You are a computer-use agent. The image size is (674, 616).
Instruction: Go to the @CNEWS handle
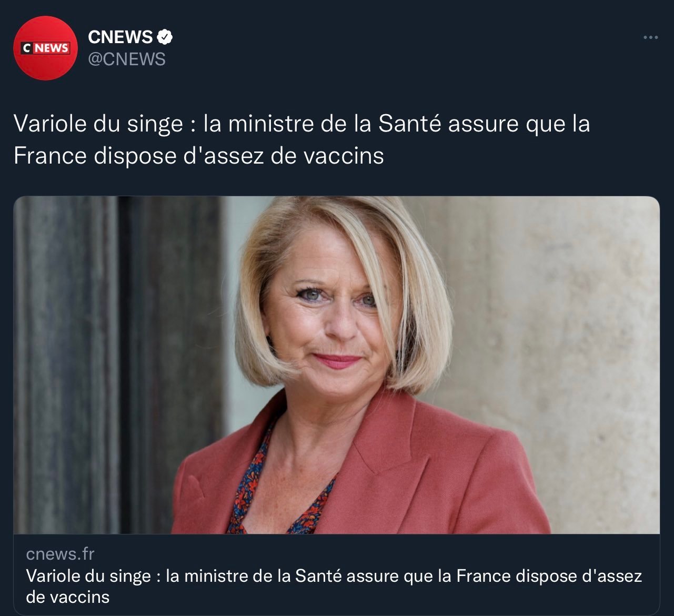click(126, 59)
